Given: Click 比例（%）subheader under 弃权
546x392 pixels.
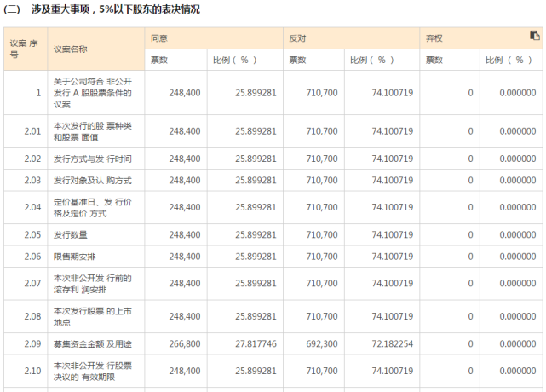Looking at the screenshot, I should coord(511,60).
